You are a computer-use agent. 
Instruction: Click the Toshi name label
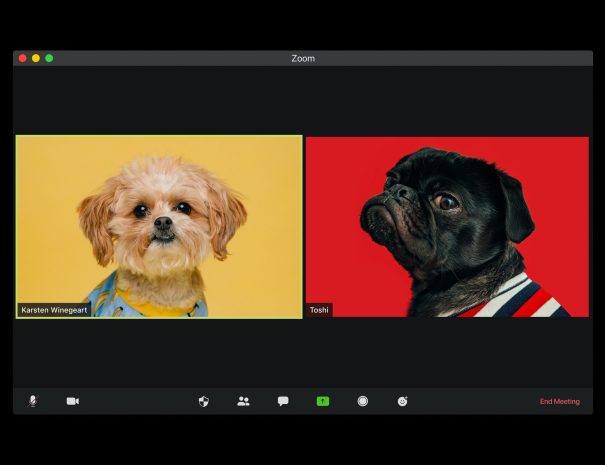(x=319, y=310)
